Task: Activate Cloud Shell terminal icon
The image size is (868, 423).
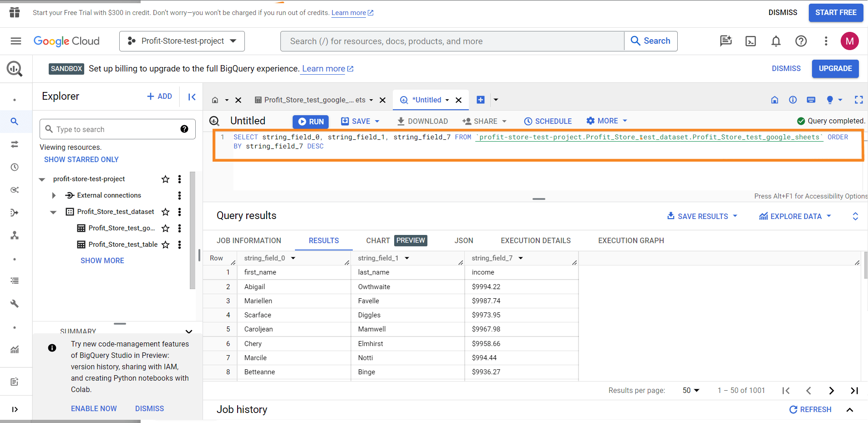Action: coord(751,41)
